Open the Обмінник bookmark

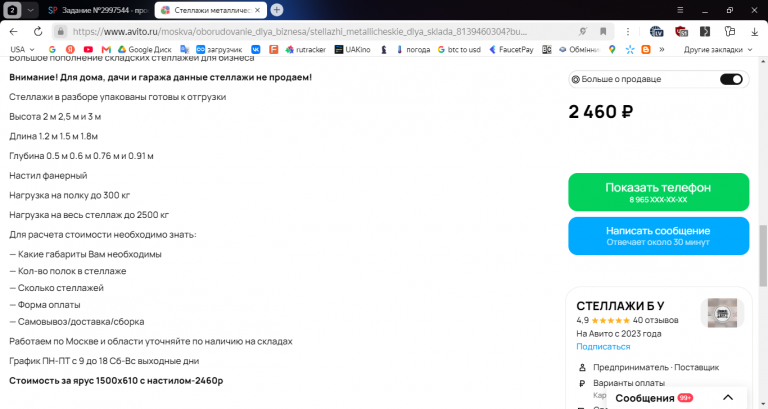[x=579, y=49]
